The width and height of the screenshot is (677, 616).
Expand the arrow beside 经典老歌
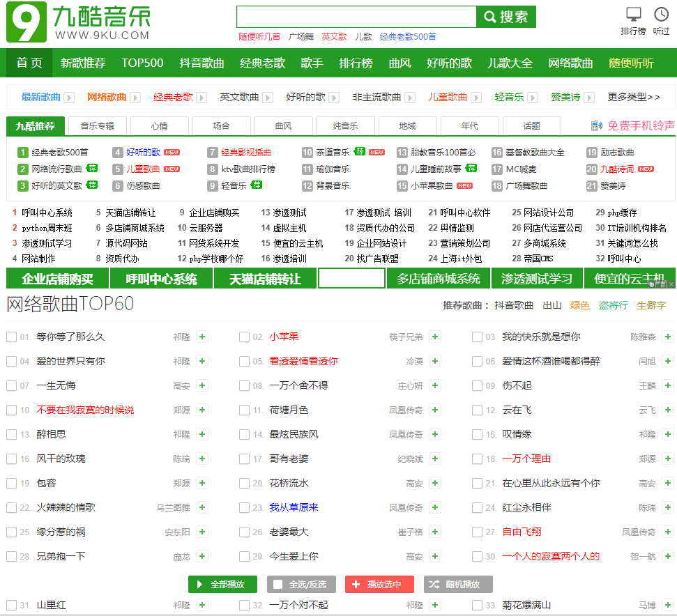click(202, 98)
